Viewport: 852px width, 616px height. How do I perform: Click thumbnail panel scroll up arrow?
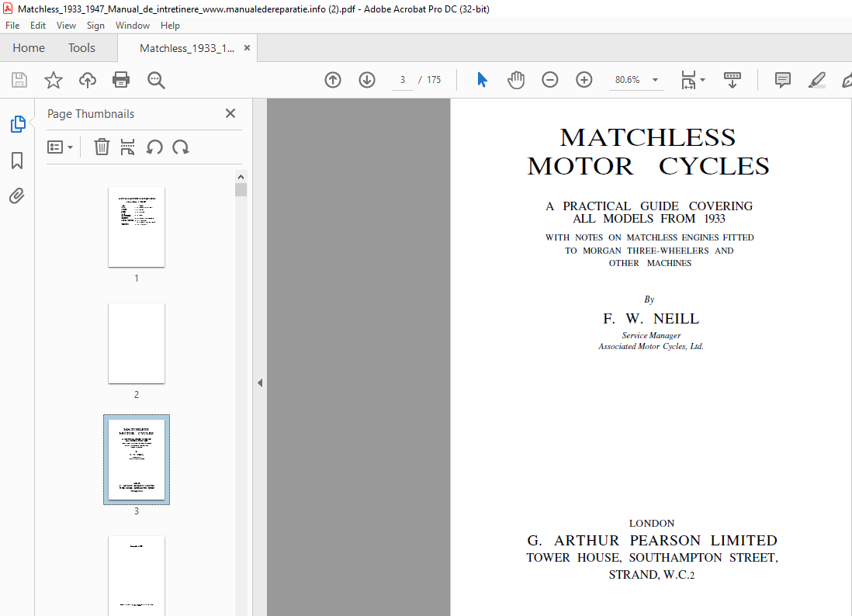[241, 177]
